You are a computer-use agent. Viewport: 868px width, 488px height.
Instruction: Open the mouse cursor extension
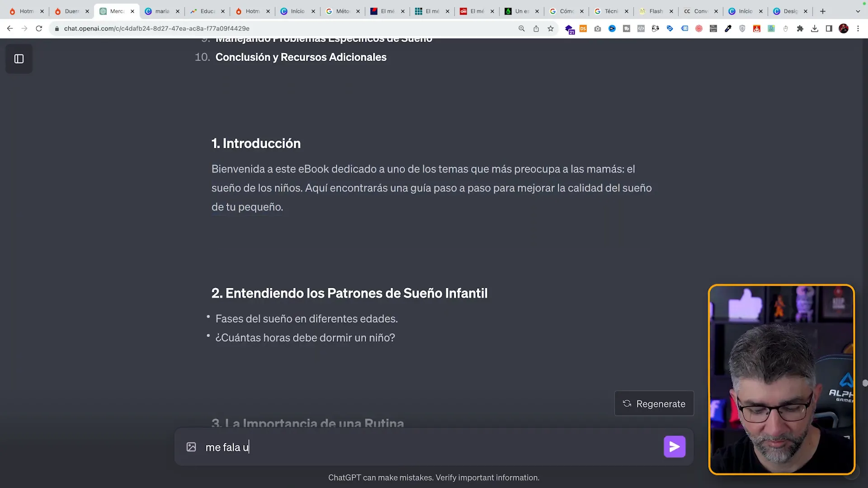[786, 28]
